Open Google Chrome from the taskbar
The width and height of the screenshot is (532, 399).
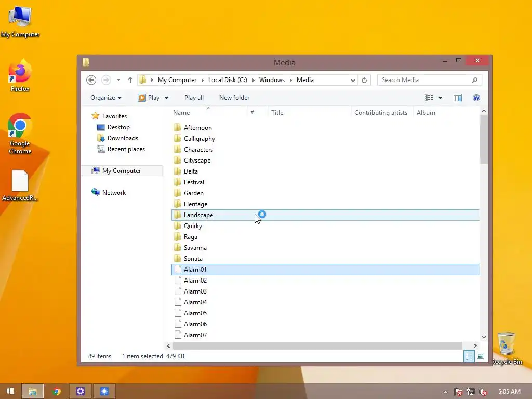point(57,391)
